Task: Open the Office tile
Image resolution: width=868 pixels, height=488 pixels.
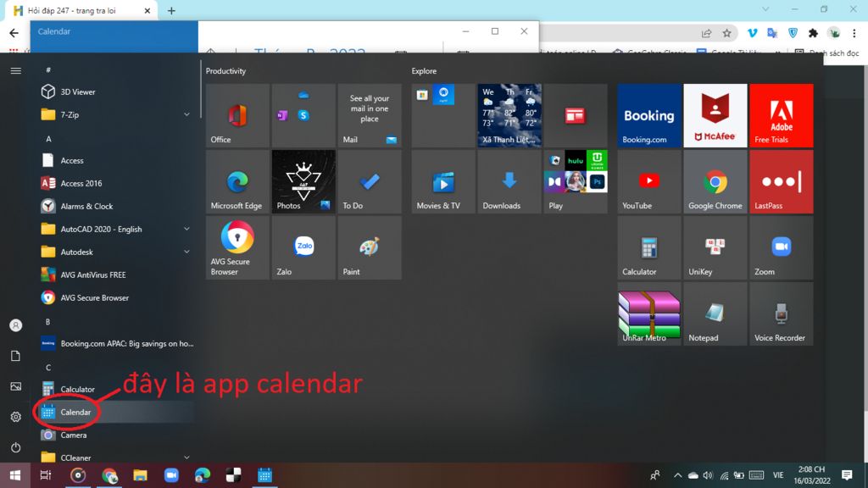Action: (x=237, y=115)
